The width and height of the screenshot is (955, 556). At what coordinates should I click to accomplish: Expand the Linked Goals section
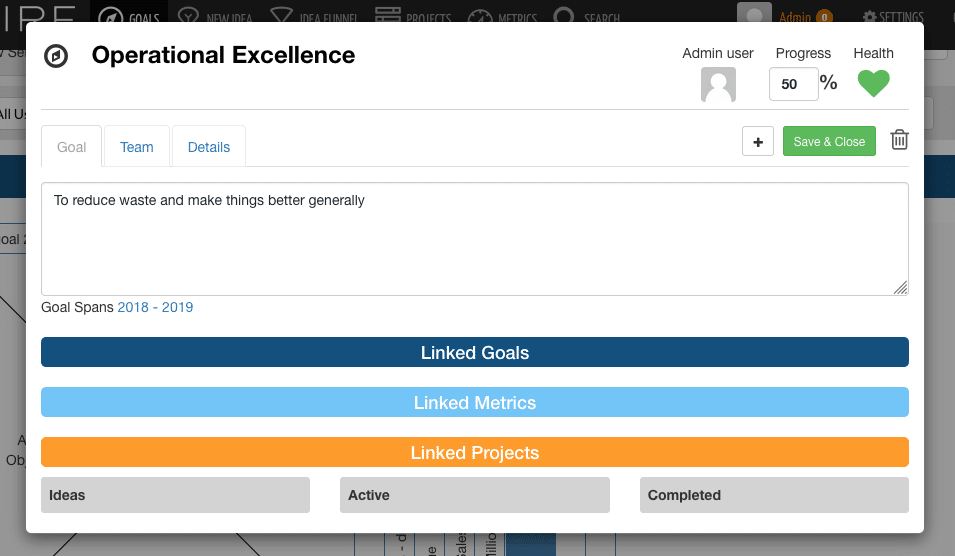coord(474,352)
